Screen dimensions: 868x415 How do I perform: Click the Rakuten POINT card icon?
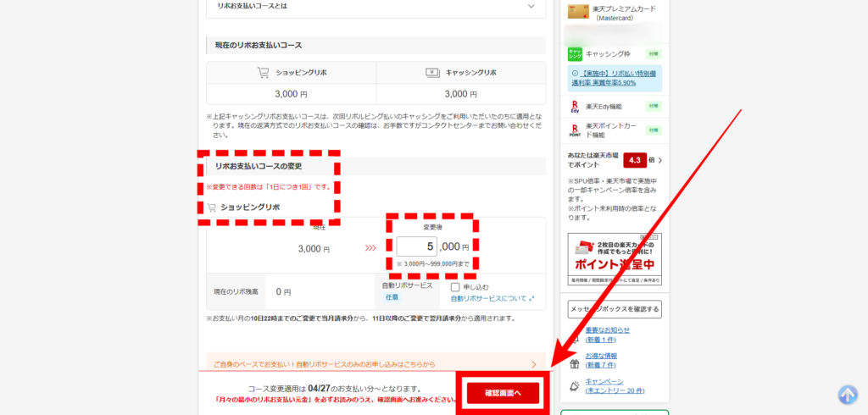574,131
